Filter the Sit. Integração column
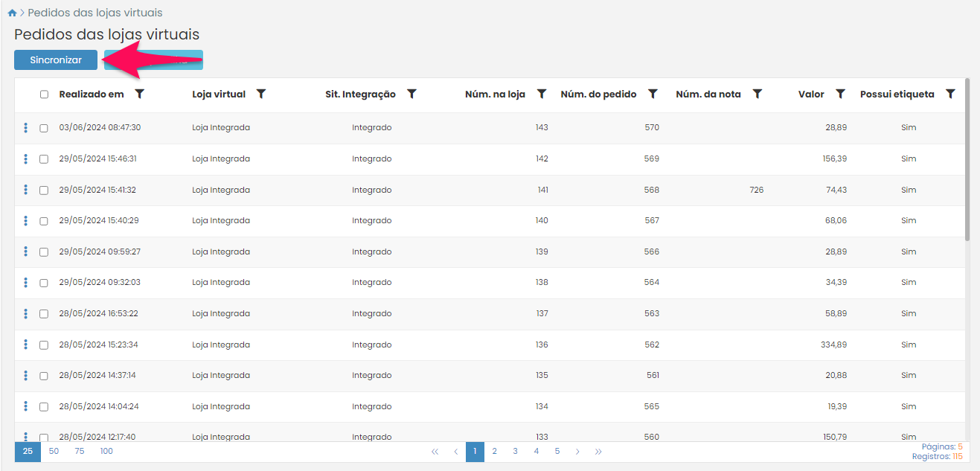The image size is (980, 471). pyautogui.click(x=411, y=94)
